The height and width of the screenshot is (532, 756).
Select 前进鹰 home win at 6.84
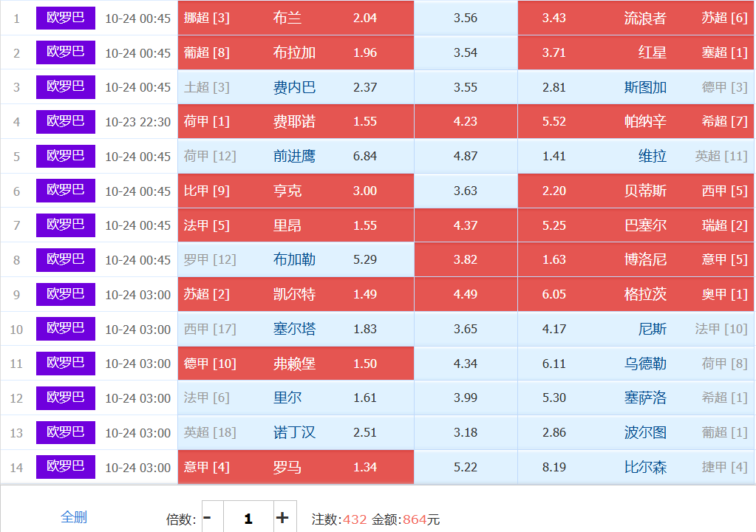[296, 156]
